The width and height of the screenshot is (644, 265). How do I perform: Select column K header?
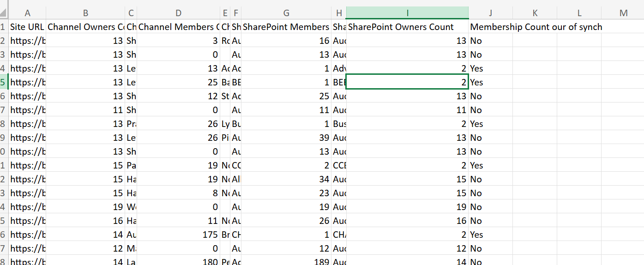pos(535,13)
